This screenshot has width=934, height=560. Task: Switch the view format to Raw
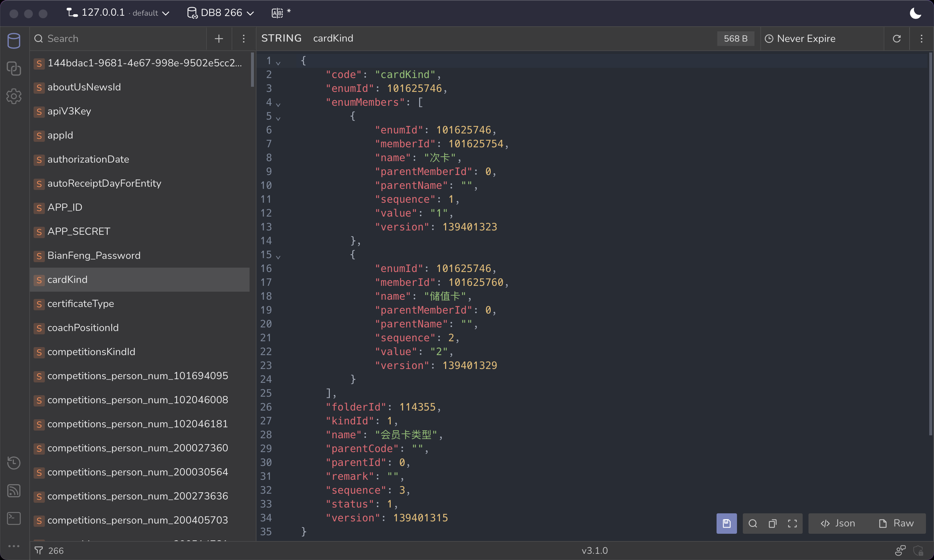coord(896,524)
